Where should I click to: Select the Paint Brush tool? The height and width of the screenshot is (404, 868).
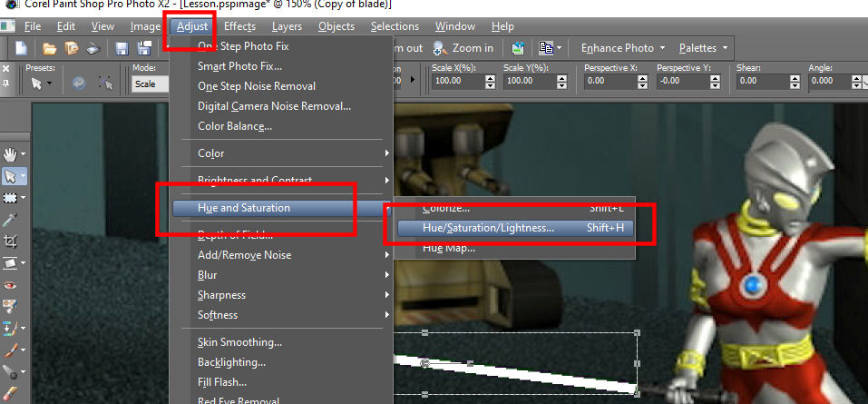click(x=11, y=350)
